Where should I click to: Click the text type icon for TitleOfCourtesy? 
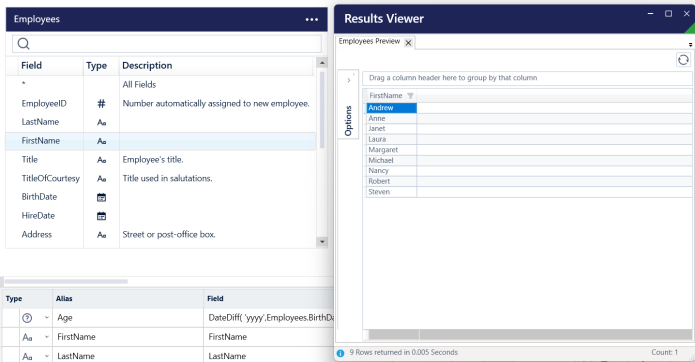102,179
